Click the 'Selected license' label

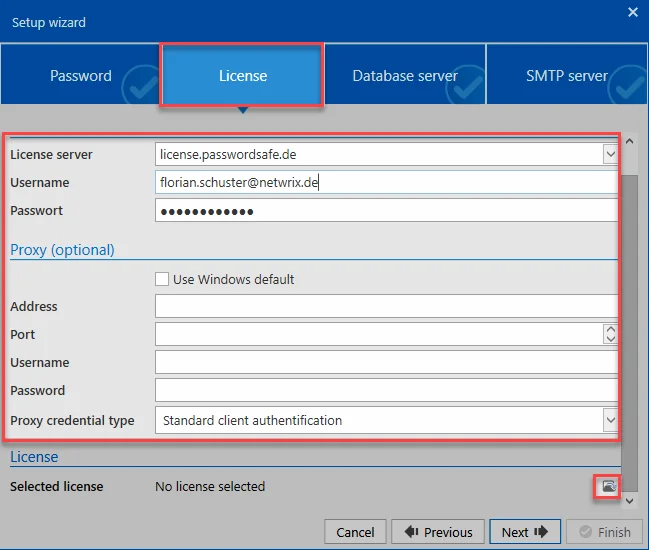tap(57, 486)
